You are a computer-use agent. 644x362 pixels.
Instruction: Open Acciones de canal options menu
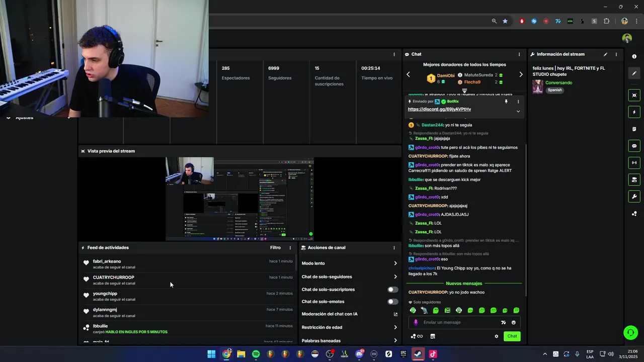(394, 248)
